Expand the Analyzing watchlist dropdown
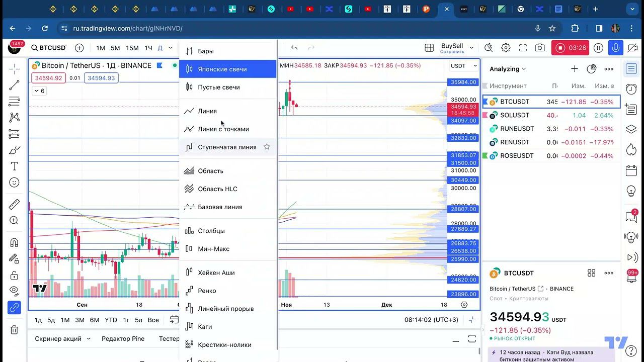 pyautogui.click(x=507, y=69)
